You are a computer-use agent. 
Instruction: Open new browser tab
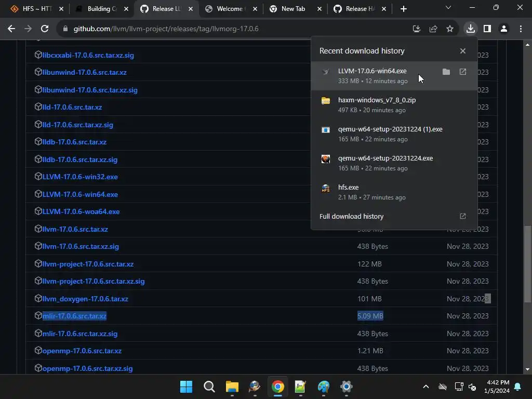(x=403, y=9)
